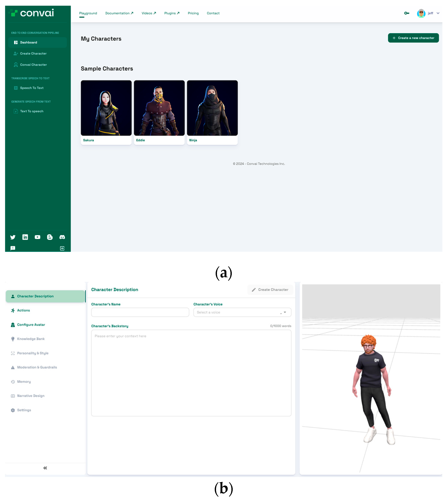Screen dimensions: 448x500
Task: Open the YouTube social icon
Action: tap(37, 237)
